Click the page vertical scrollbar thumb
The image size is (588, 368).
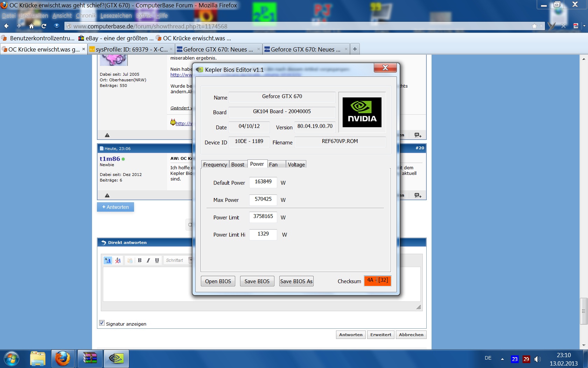click(x=583, y=311)
